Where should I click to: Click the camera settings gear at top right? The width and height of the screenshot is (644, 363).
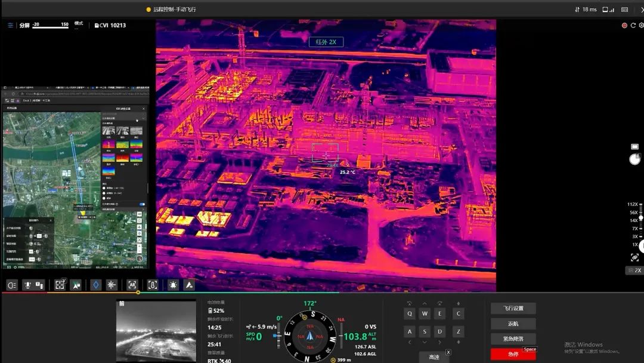click(641, 26)
